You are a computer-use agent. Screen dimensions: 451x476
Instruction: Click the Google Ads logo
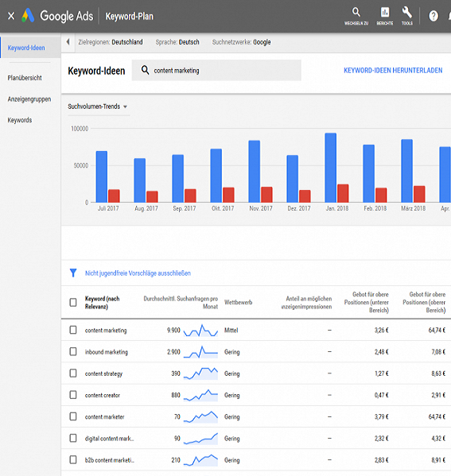[57, 16]
